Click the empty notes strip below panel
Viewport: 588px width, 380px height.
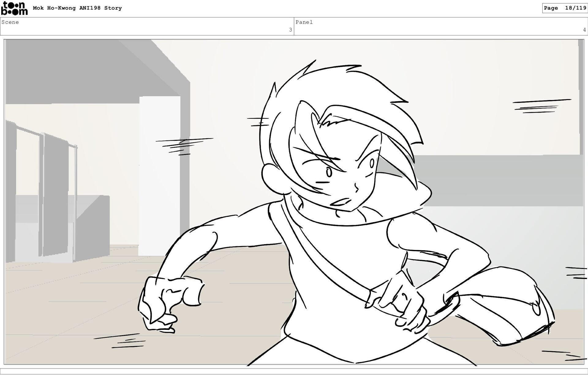[x=294, y=371]
